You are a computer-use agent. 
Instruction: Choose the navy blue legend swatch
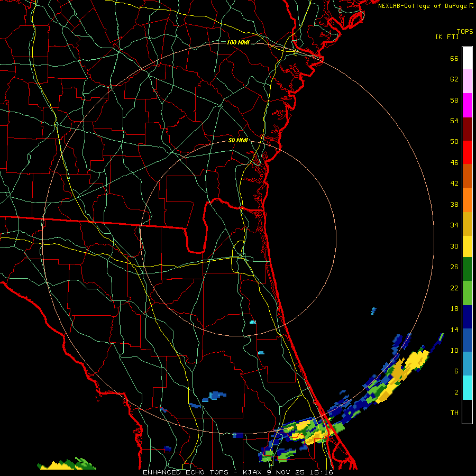coord(467,317)
